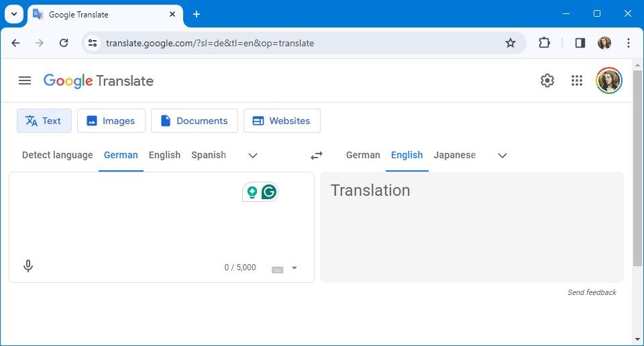Click the forward navigation arrow
The height and width of the screenshot is (346, 644).
(40, 43)
